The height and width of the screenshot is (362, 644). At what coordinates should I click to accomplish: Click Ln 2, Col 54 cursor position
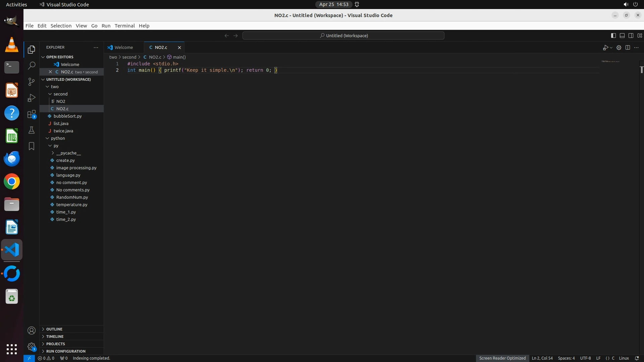click(x=542, y=358)
